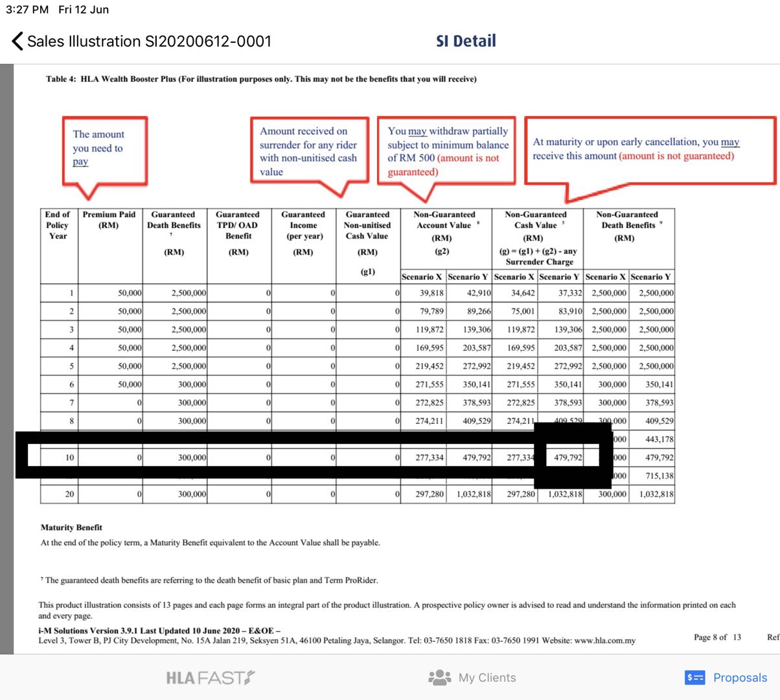The image size is (780, 700).
Task: Tap the My Clients people icon
Action: [x=439, y=678]
